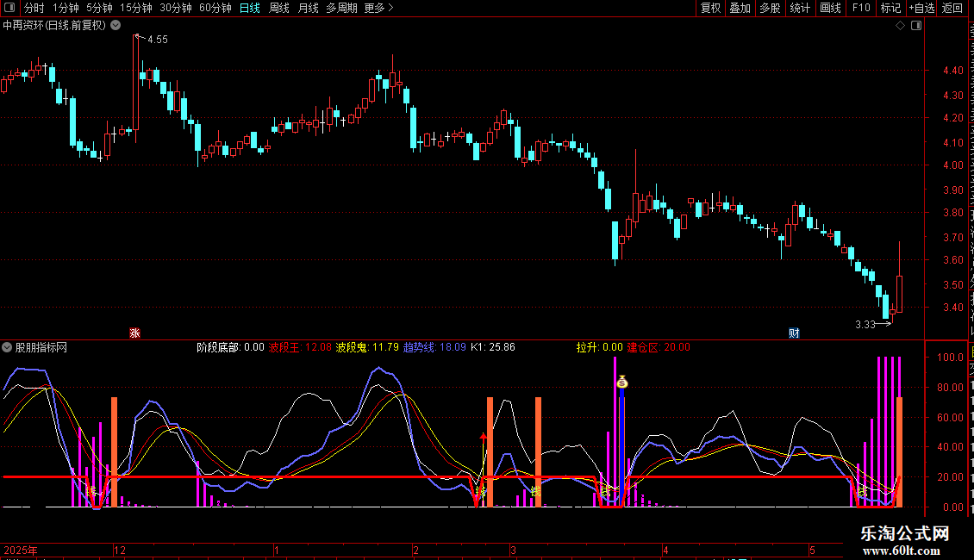The height and width of the screenshot is (560, 974).
Task: Click the month 3 marker on time axis
Action: [x=513, y=551]
